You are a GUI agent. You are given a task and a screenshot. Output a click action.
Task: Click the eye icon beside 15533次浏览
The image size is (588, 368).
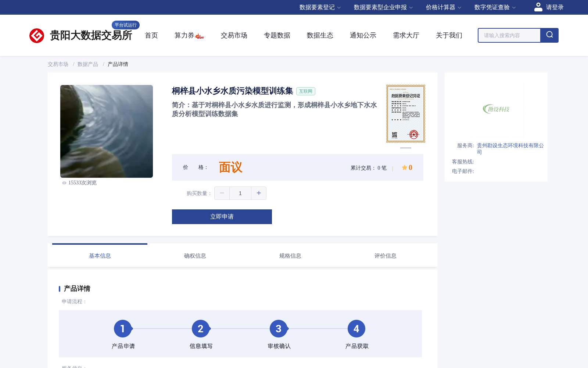[64, 183]
